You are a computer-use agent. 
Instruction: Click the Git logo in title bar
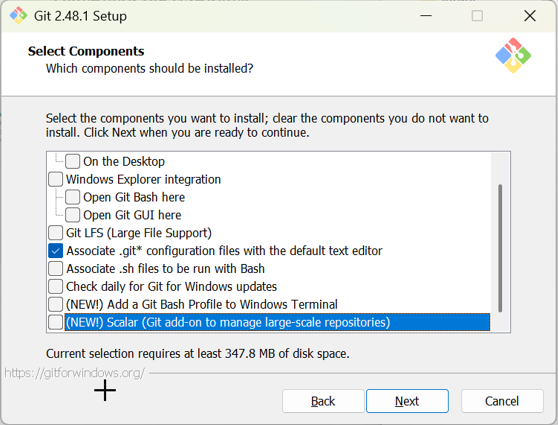18,16
